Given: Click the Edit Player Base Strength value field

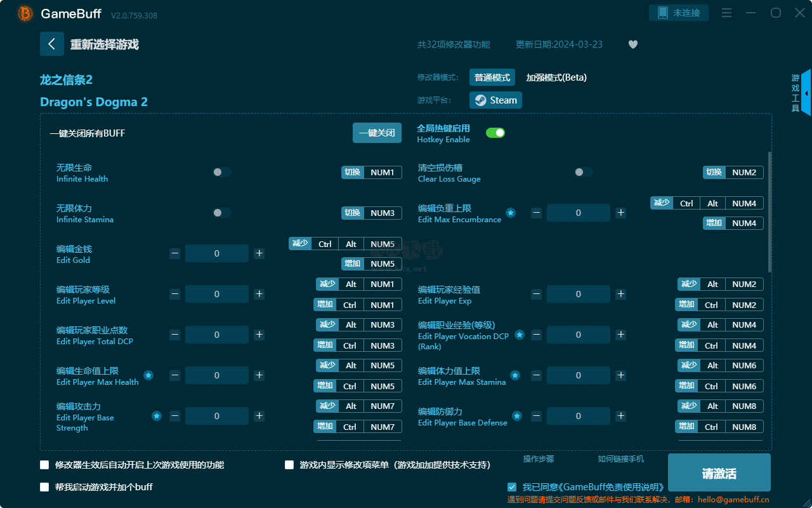Looking at the screenshot, I should 217,416.
